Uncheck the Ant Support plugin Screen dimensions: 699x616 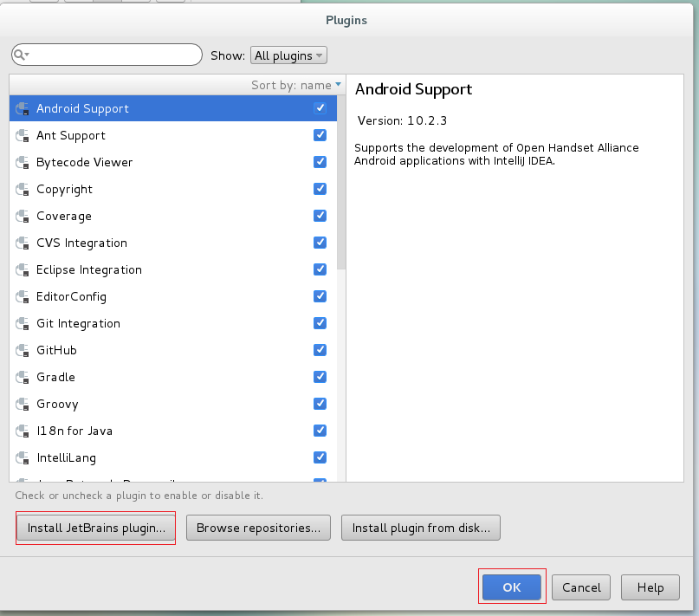point(320,134)
